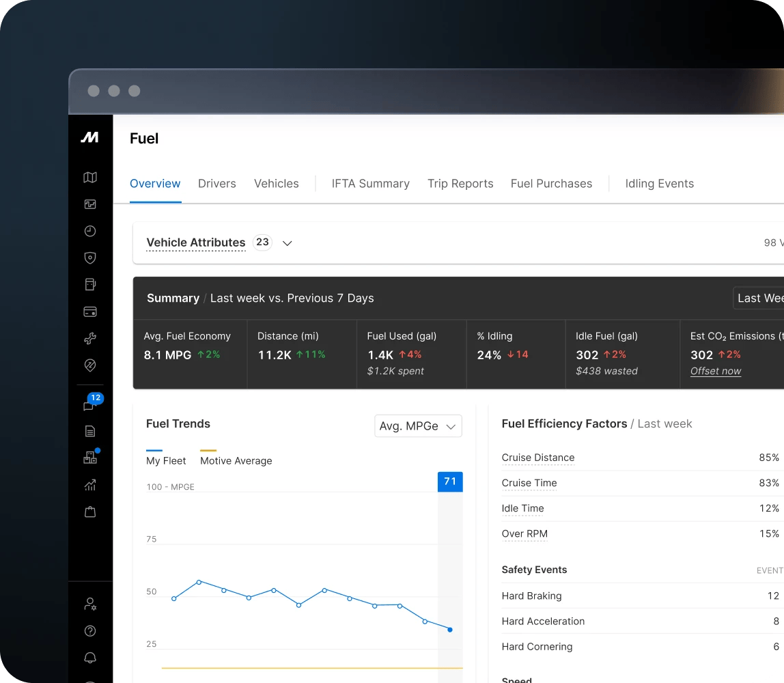Click the $1.2K spent text
The image size is (784, 683).
point(395,371)
